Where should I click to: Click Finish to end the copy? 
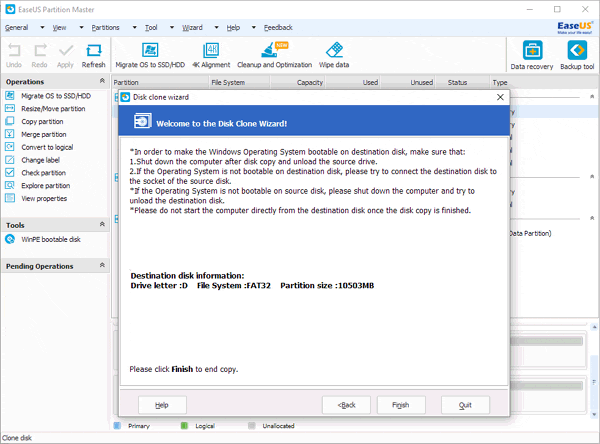401,405
